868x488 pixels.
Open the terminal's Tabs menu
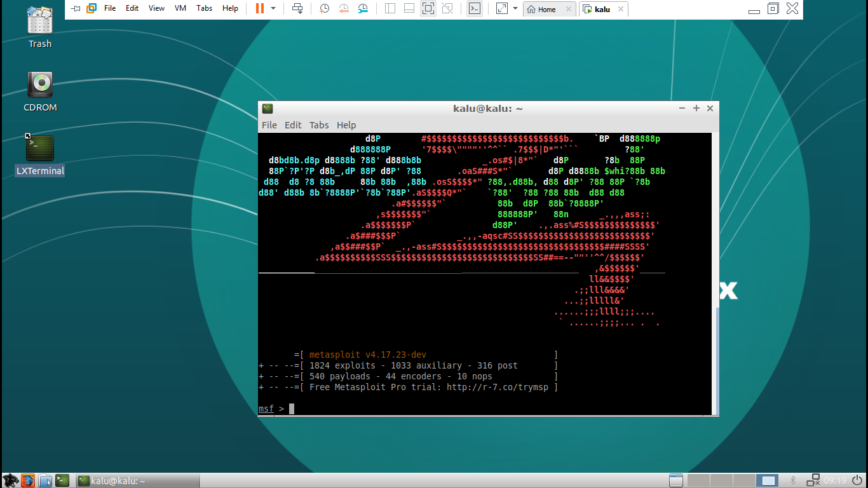(x=319, y=125)
